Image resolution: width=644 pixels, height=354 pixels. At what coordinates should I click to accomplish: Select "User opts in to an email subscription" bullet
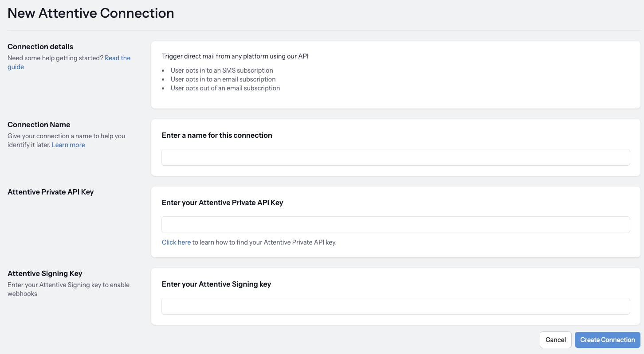(223, 79)
